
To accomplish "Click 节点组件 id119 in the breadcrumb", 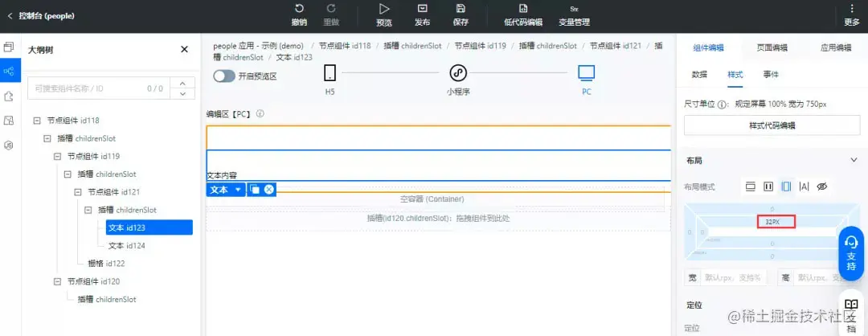I will (480, 46).
